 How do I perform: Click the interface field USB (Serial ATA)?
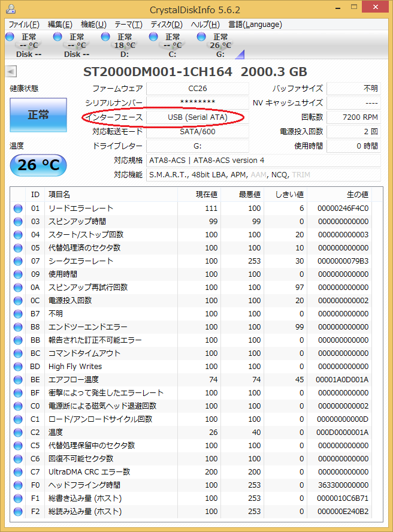click(198, 117)
